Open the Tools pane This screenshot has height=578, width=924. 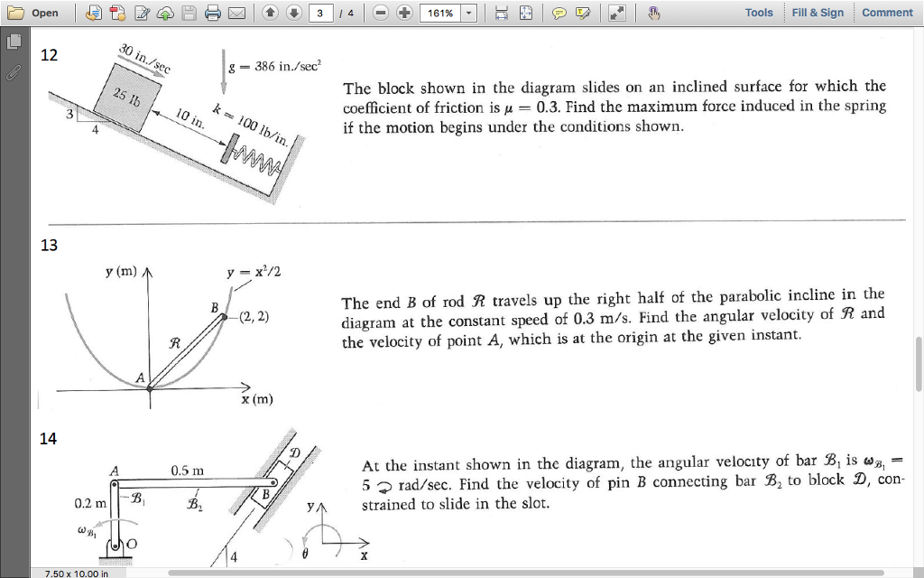(x=759, y=13)
